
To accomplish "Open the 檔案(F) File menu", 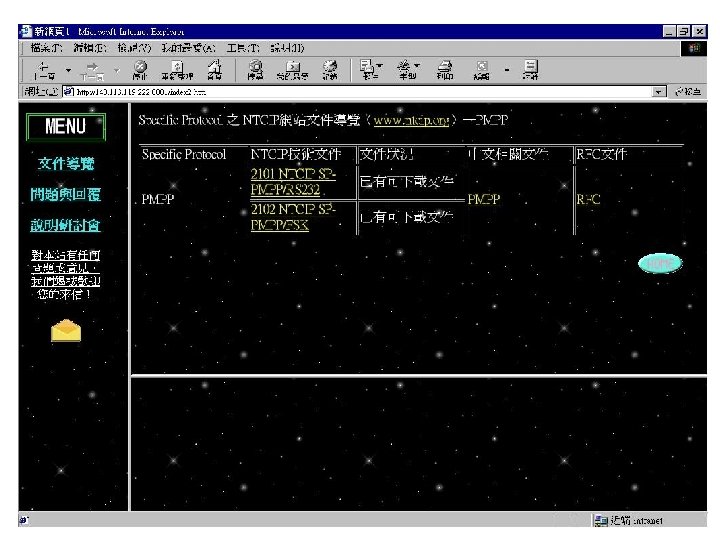I will (x=46, y=48).
